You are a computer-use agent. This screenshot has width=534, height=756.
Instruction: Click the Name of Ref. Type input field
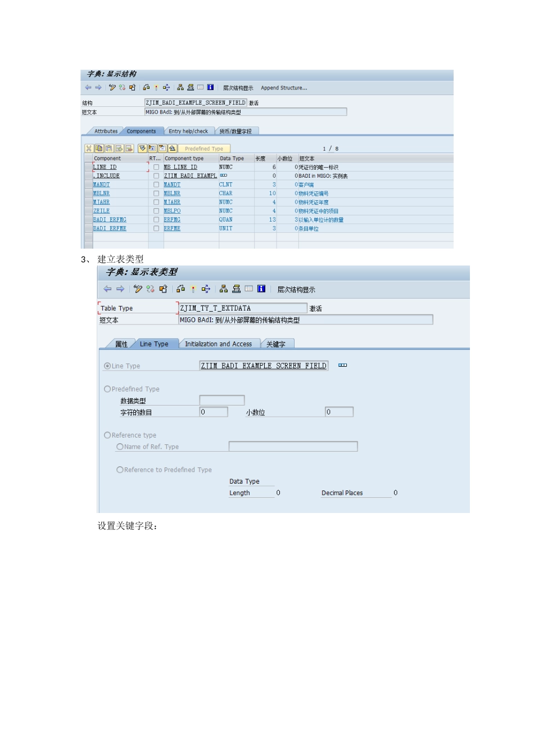tap(293, 446)
